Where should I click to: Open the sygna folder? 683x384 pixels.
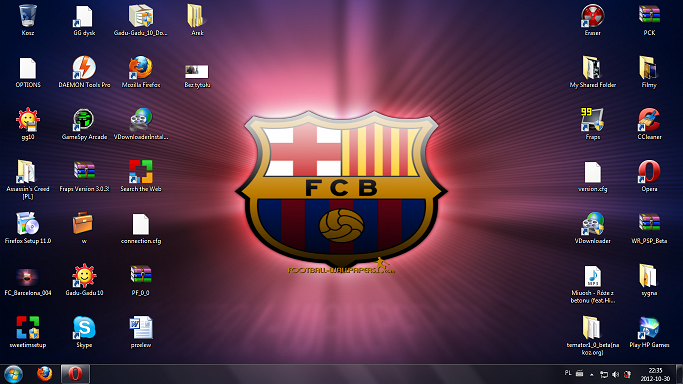click(648, 276)
